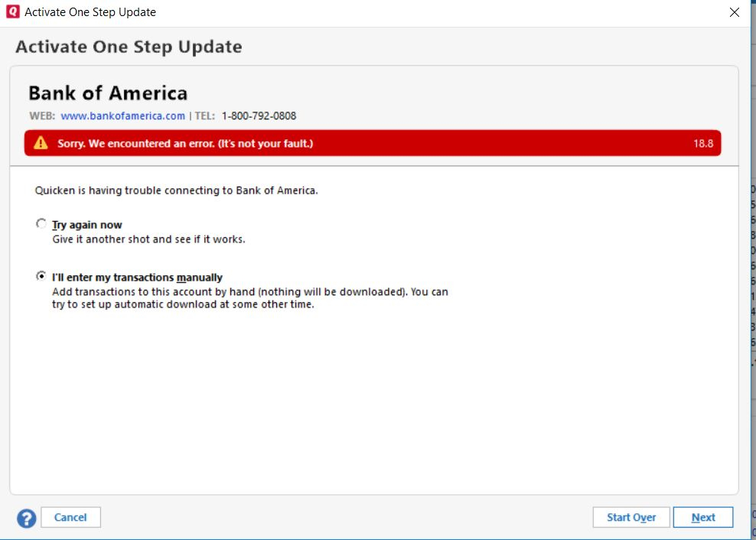Click the 'Bank of America' heading
756x540 pixels.
tap(108, 93)
